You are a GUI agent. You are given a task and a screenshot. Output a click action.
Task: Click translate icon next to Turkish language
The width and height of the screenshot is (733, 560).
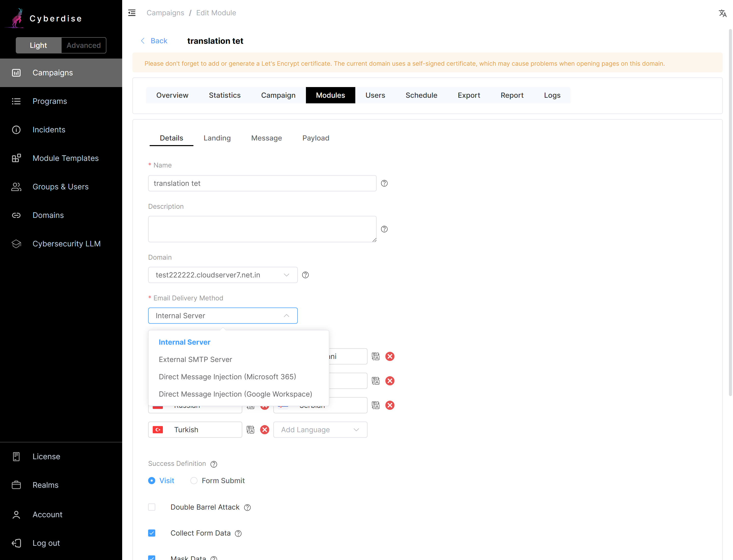[250, 430]
